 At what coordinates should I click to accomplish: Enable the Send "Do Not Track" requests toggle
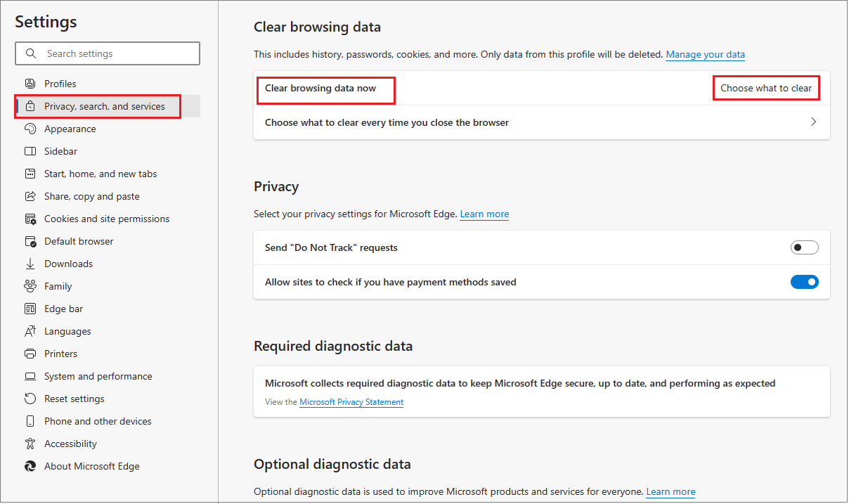pyautogui.click(x=805, y=247)
